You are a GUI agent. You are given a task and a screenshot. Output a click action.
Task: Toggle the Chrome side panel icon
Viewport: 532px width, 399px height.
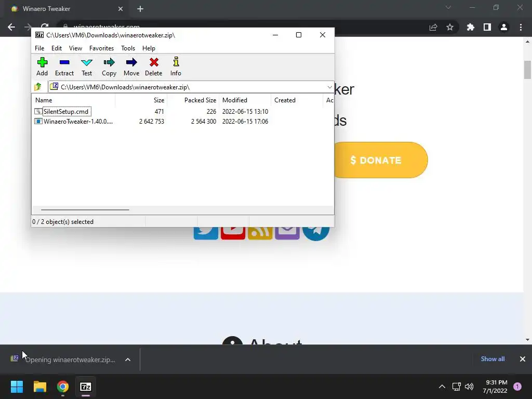pos(487,27)
